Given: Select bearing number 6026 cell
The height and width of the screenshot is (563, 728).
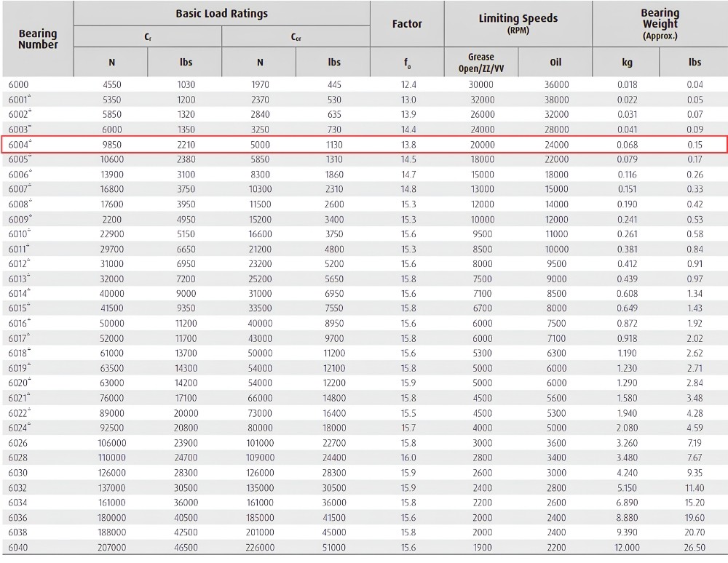Looking at the screenshot, I should click(18, 443).
